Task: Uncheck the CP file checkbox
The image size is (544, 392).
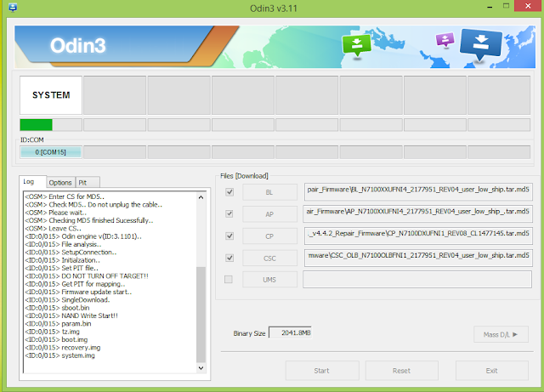Action: pyautogui.click(x=229, y=236)
